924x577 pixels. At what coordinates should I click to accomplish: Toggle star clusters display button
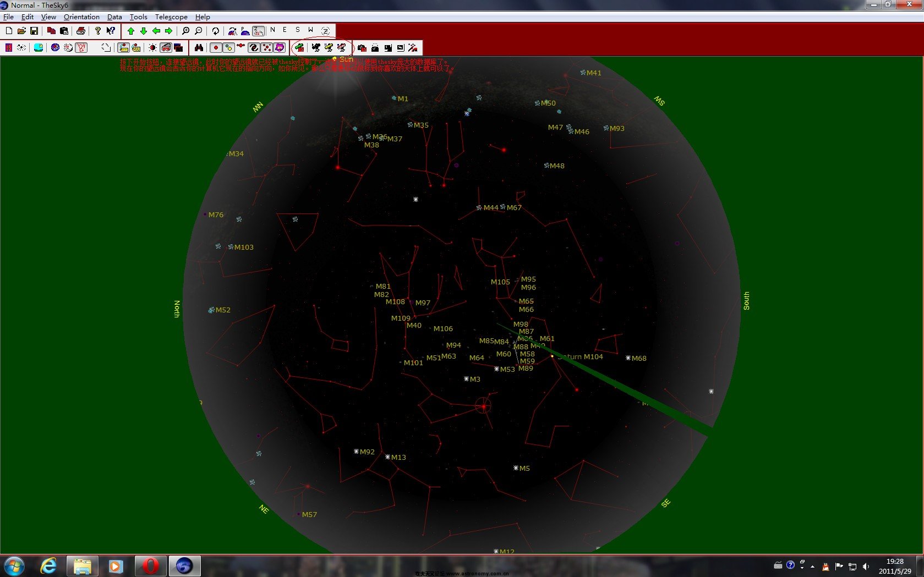[x=266, y=48]
